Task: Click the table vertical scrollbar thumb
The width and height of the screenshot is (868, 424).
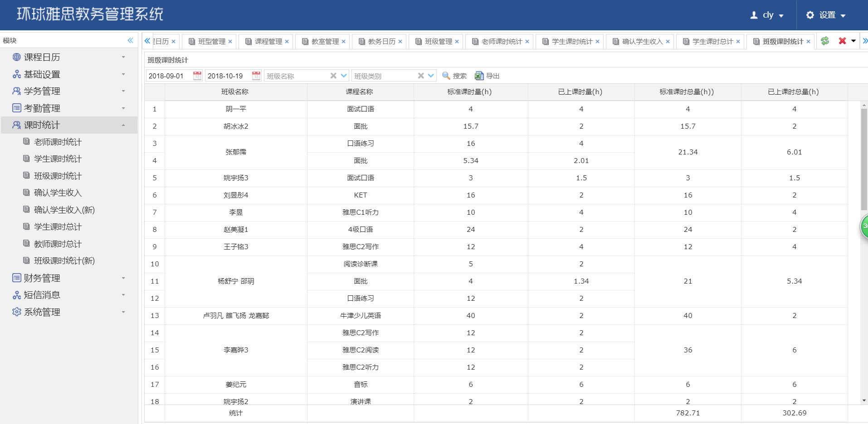Action: [864, 159]
